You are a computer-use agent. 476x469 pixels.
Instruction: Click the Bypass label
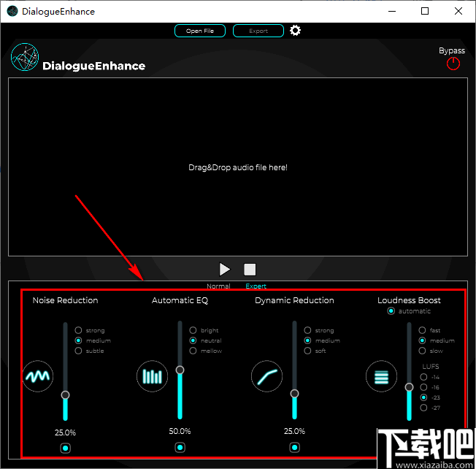coord(452,50)
